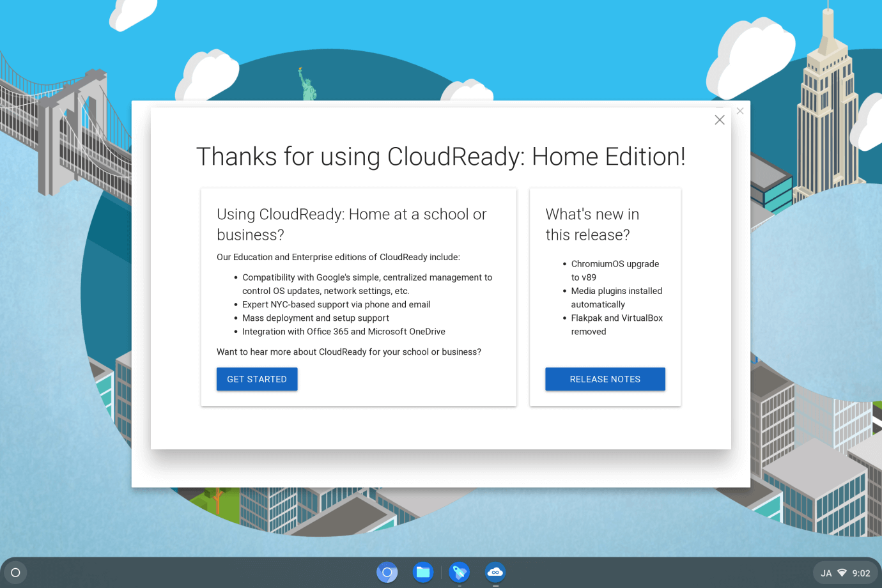Open the Chromium browser from the shelf
This screenshot has height=588, width=882.
click(387, 572)
